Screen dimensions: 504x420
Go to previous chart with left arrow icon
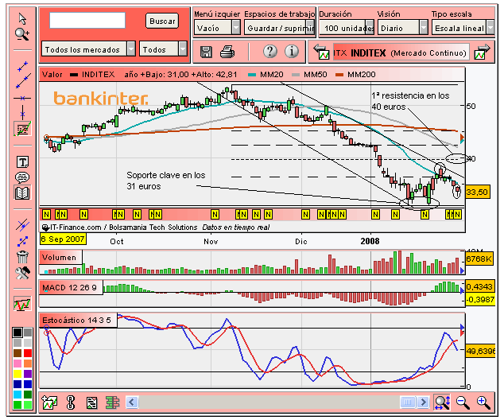coord(321,52)
